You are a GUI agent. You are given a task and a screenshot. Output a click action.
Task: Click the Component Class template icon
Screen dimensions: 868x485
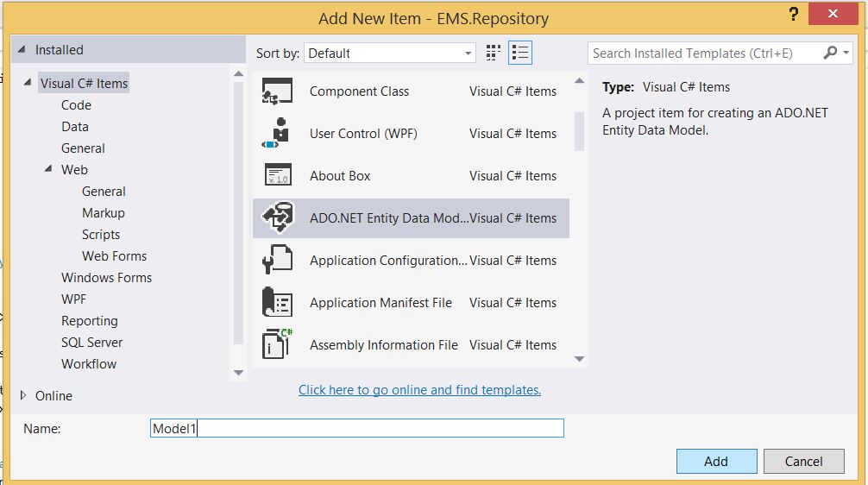coord(277,91)
